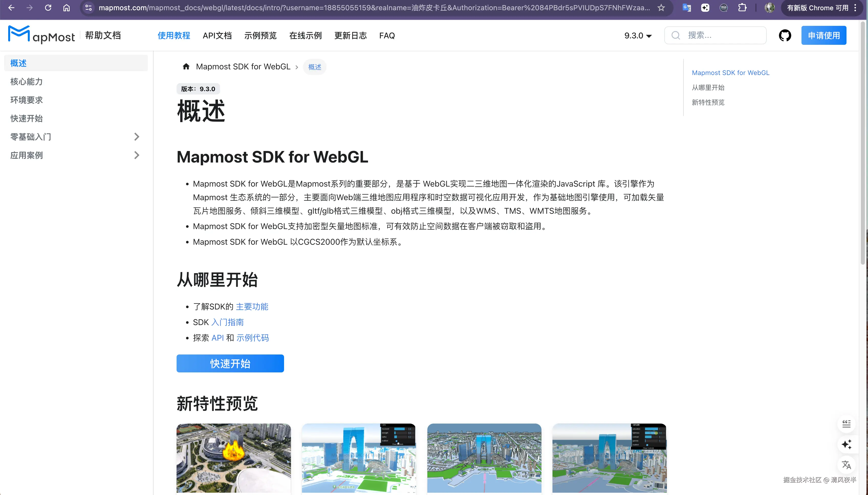Click the floating AI sparkle icon
This screenshot has height=495, width=868.
(x=846, y=444)
